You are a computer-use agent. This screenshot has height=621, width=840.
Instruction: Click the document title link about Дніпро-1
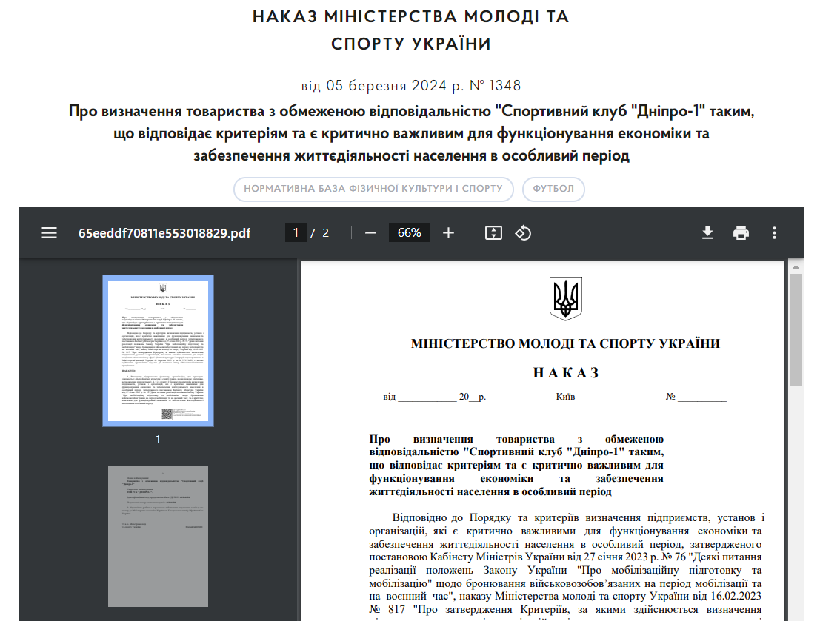click(419, 133)
